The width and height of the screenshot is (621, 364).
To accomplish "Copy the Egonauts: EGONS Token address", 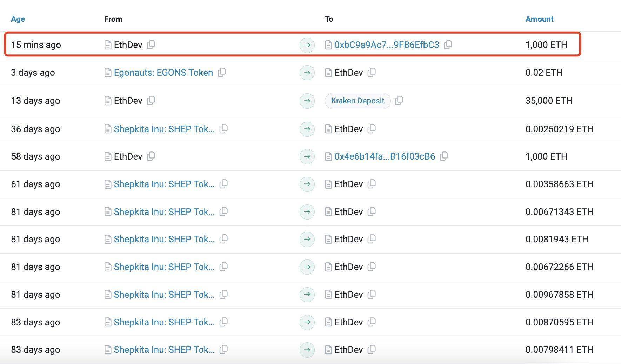I will [222, 73].
